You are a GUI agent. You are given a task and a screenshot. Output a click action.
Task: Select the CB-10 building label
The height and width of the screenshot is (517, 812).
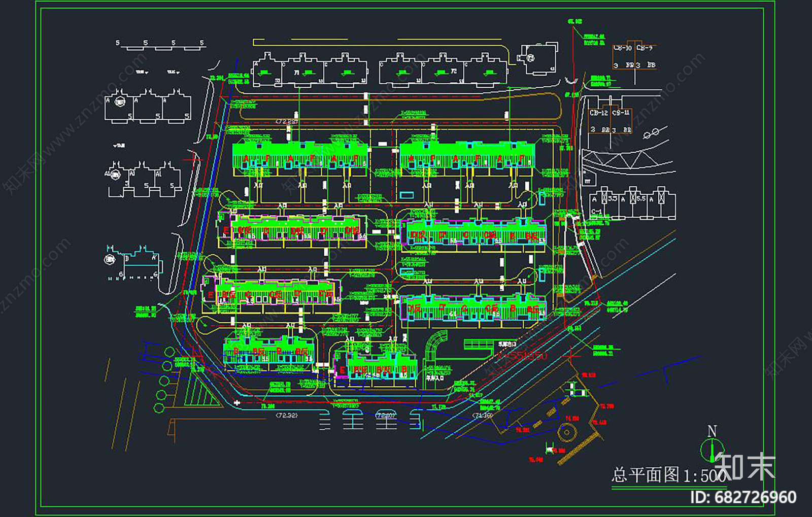click(622, 48)
